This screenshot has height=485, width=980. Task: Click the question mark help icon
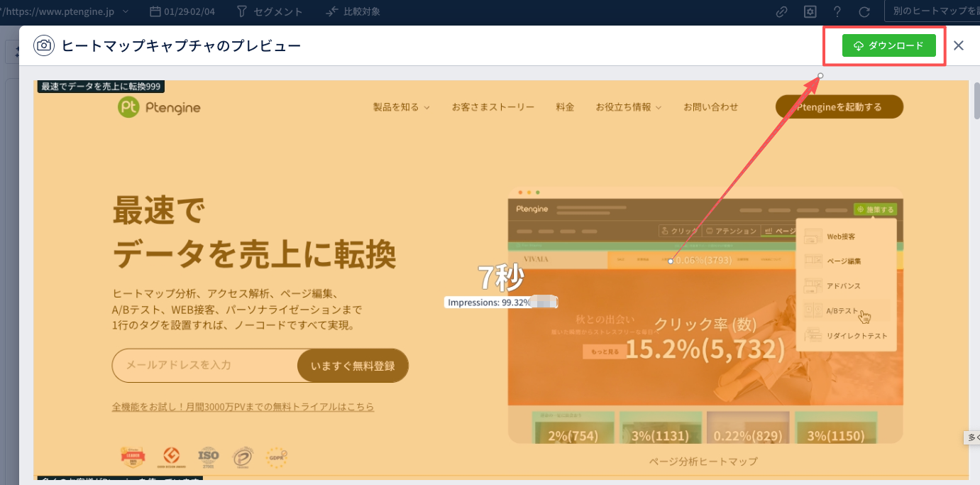click(x=837, y=11)
